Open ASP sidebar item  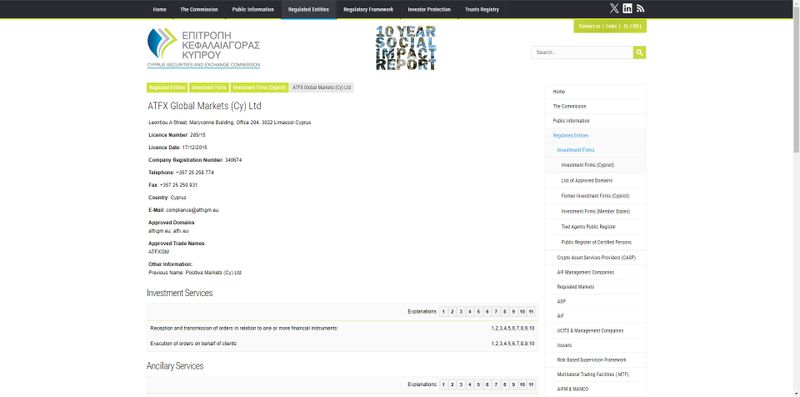(595, 302)
